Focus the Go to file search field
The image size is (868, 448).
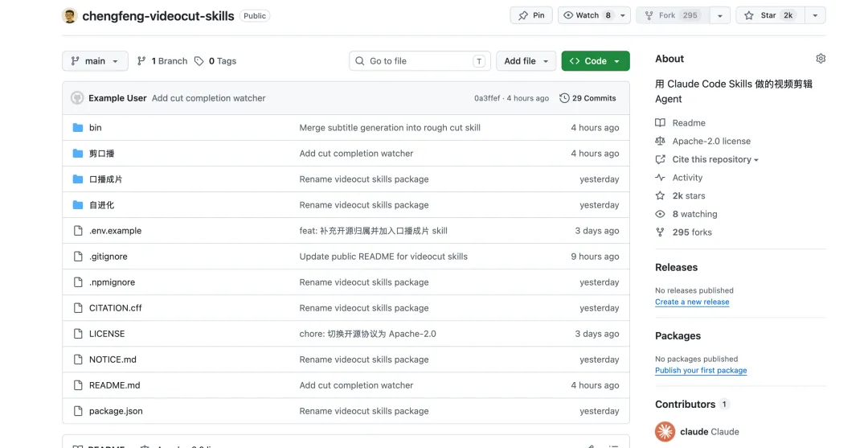click(x=420, y=61)
